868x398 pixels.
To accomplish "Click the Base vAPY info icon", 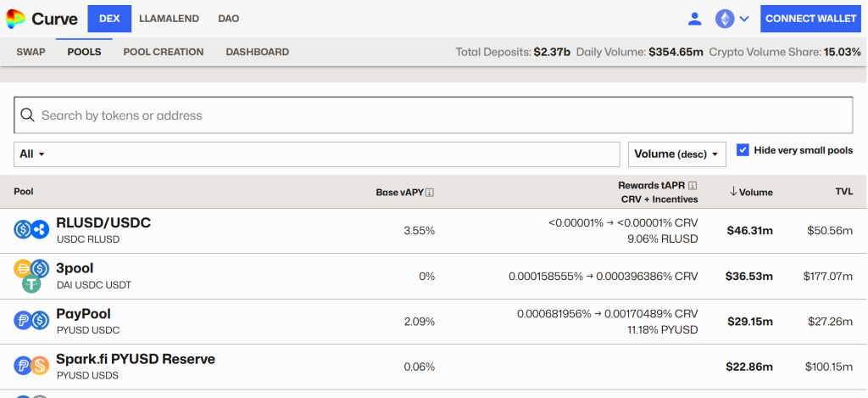I will point(430,193).
